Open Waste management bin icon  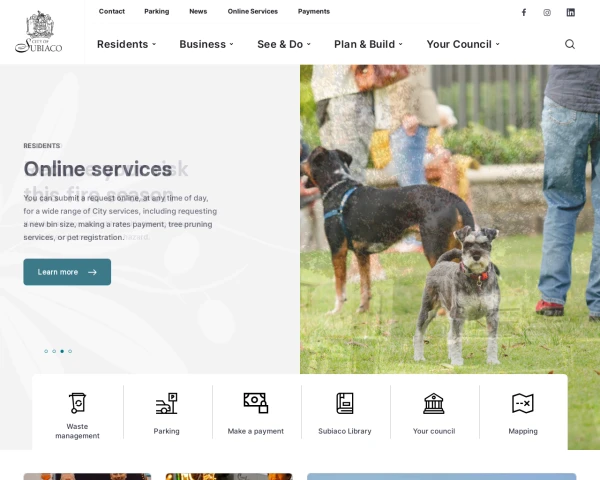(78, 403)
